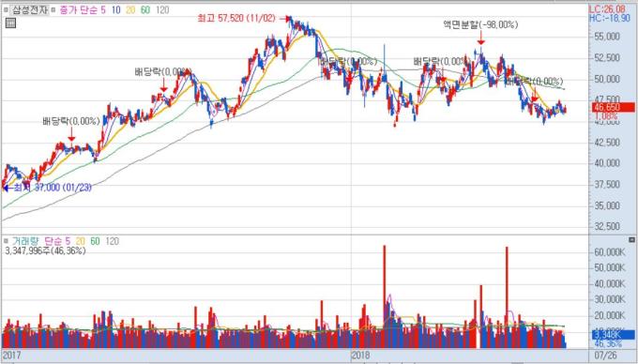Image resolution: width=638 pixels, height=364 pixels.
Task: Click the 07/26 date label
Action: point(605,355)
